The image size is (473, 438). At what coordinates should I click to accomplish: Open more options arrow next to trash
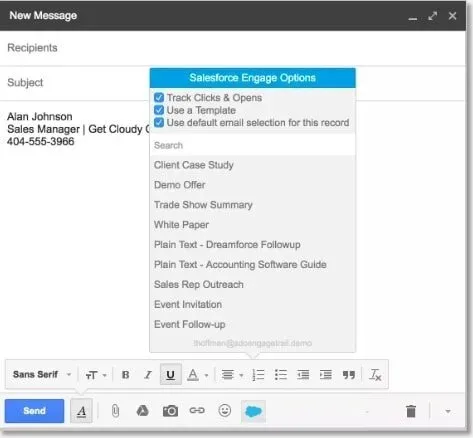(448, 411)
